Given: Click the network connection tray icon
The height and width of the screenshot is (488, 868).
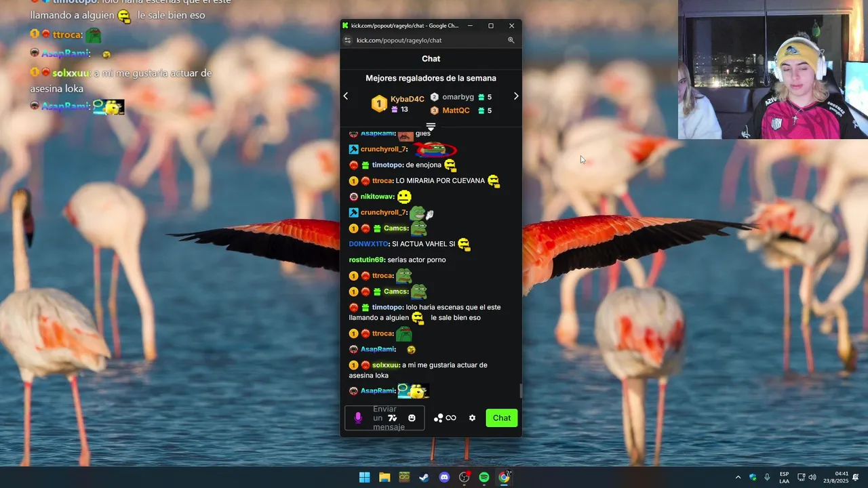Looking at the screenshot, I should pos(801,477).
